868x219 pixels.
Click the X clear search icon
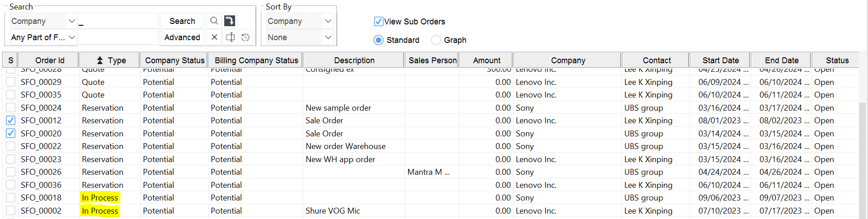click(x=214, y=37)
